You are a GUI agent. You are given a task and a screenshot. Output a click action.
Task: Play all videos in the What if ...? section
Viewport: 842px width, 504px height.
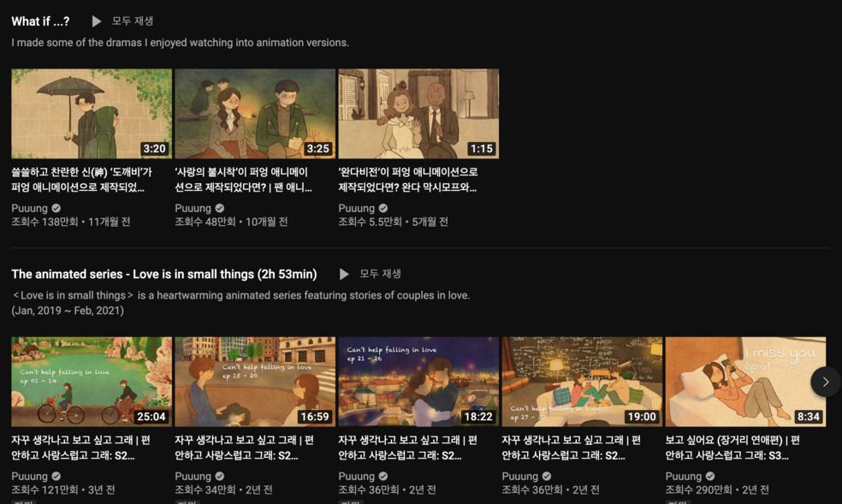(122, 21)
